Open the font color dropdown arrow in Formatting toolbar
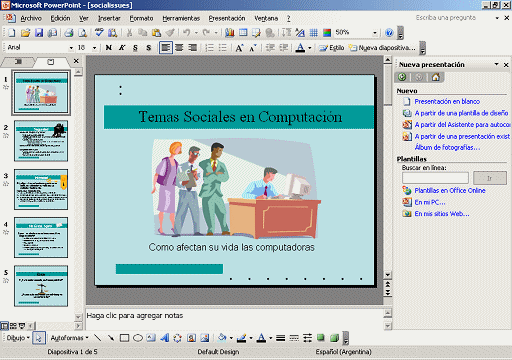Image resolution: width=512 pixels, height=360 pixels. coord(310,48)
